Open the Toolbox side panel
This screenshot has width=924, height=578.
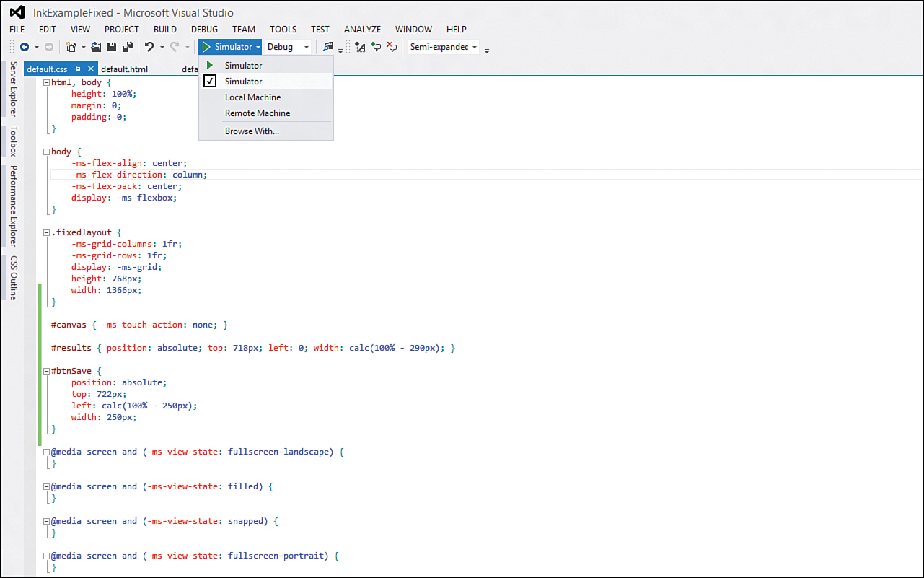[x=13, y=141]
